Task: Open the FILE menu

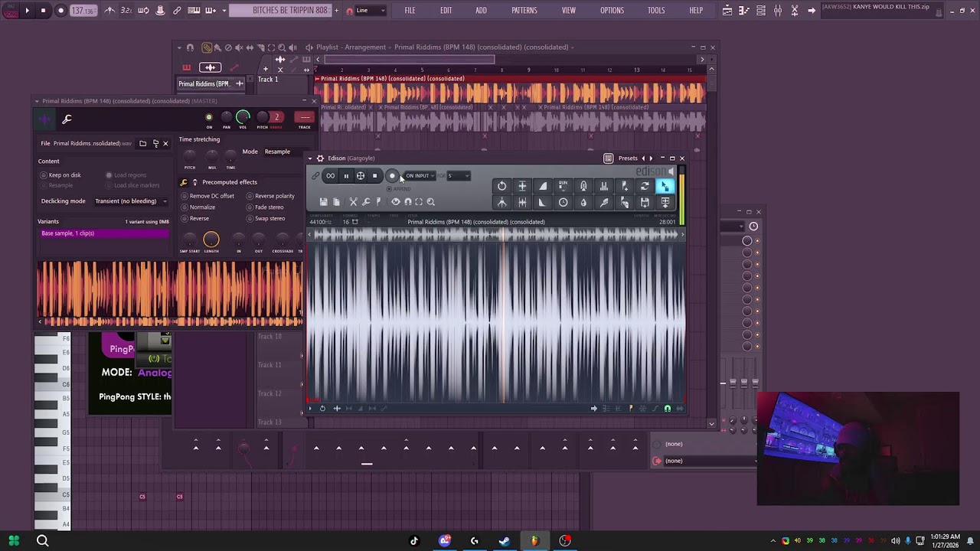Action: tap(410, 11)
